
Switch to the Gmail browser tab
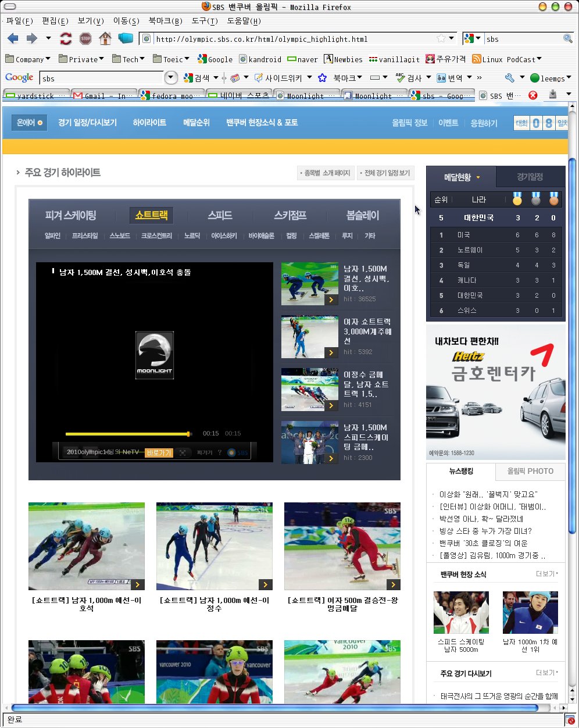tap(103, 96)
